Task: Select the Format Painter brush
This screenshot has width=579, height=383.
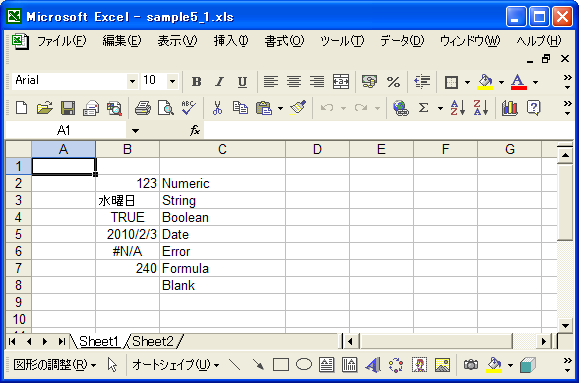Action: click(298, 108)
